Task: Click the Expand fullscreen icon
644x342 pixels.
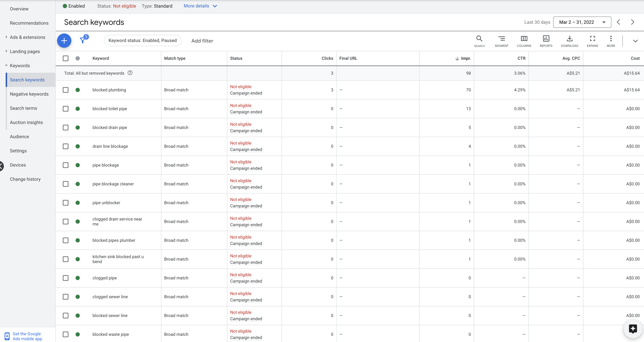Action: point(592,41)
